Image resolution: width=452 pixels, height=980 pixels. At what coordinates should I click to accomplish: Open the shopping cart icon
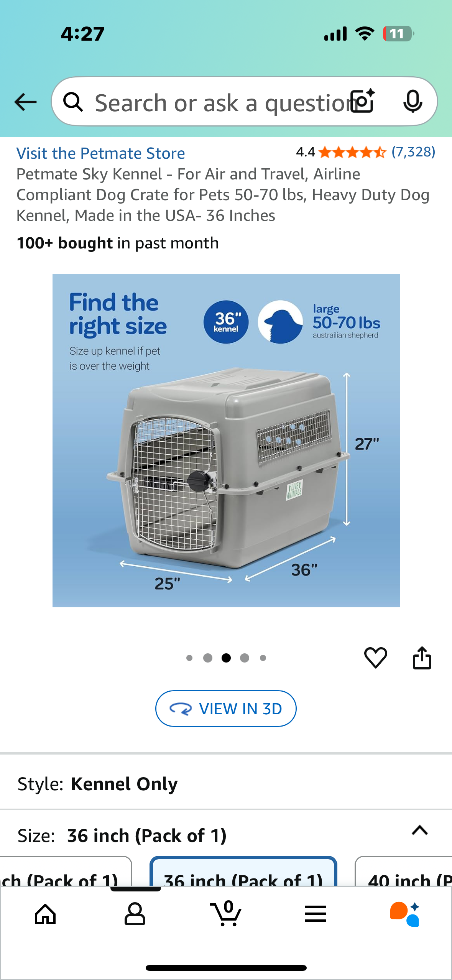click(225, 913)
